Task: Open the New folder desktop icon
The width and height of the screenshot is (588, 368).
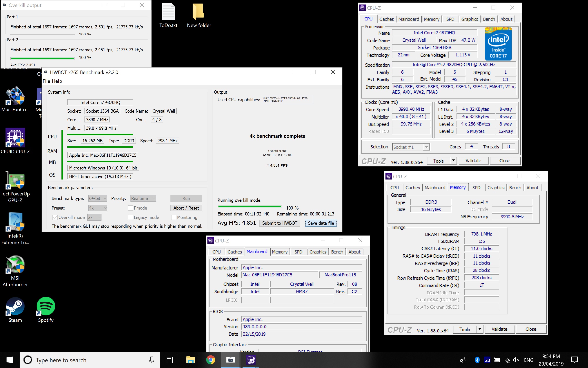Action: [x=199, y=15]
